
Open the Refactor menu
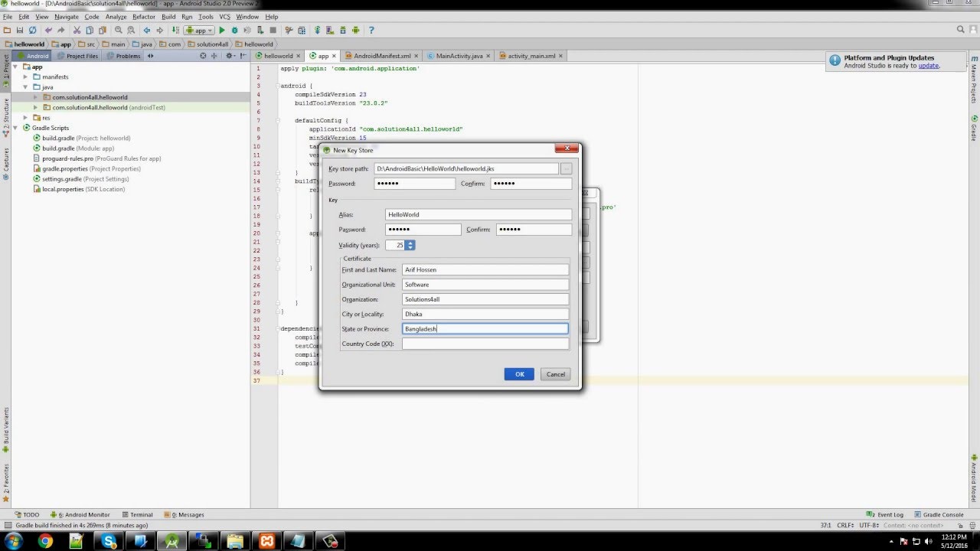coord(143,16)
